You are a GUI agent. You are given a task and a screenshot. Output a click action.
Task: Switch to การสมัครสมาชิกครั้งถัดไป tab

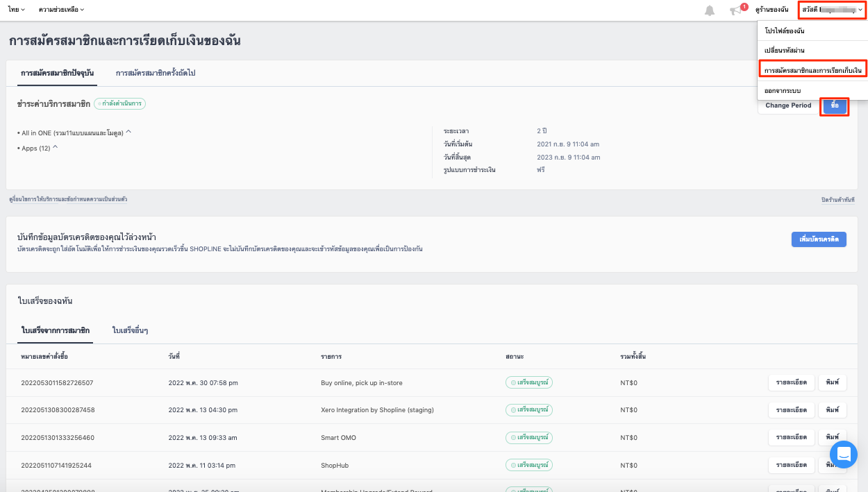156,73
